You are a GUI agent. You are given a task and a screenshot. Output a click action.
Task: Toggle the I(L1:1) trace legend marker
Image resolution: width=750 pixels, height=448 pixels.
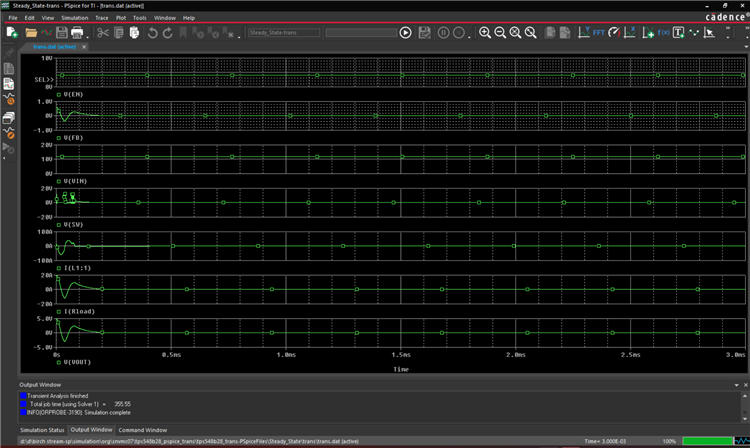60,268
